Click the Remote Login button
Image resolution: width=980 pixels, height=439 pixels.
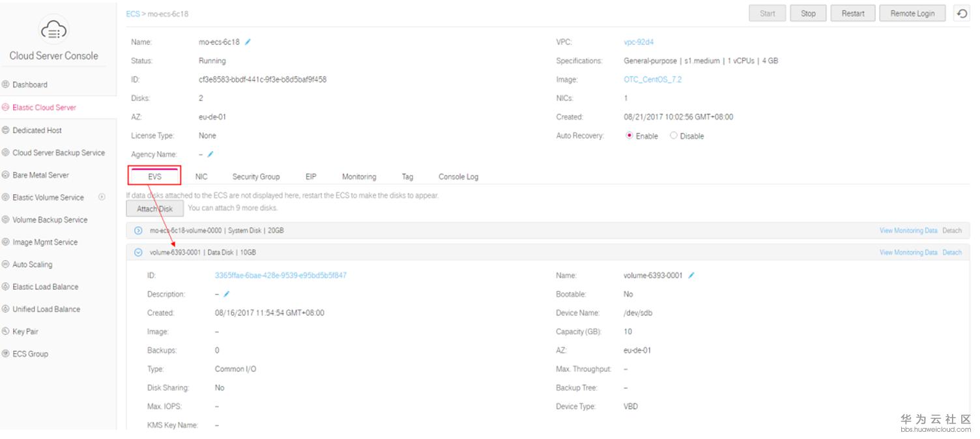tap(912, 14)
